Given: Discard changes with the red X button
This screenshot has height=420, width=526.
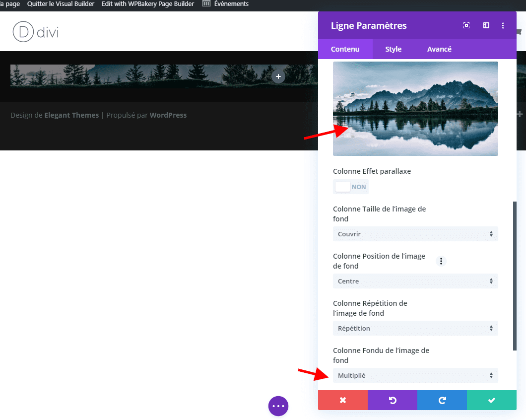Looking at the screenshot, I should (343, 400).
